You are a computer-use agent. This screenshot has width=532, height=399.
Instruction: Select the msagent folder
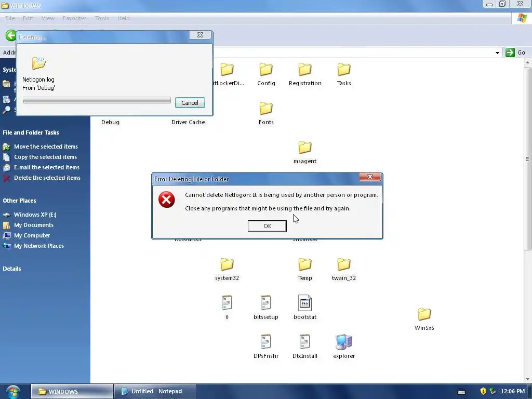(304, 153)
